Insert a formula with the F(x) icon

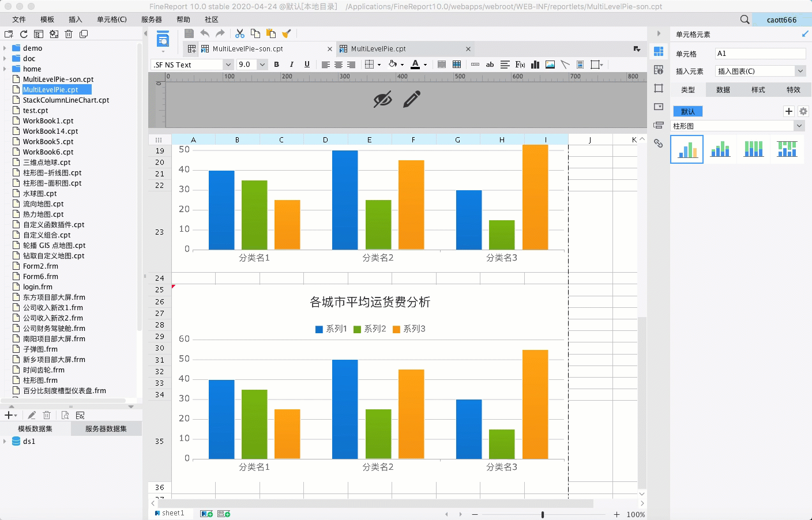tap(520, 65)
